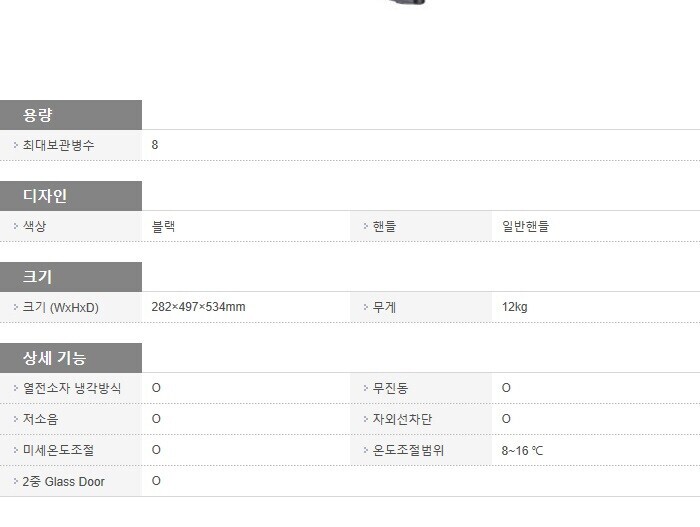Click the 282×497×534mm dimension value
Viewport: 700px width, 527px height.
coord(198,307)
